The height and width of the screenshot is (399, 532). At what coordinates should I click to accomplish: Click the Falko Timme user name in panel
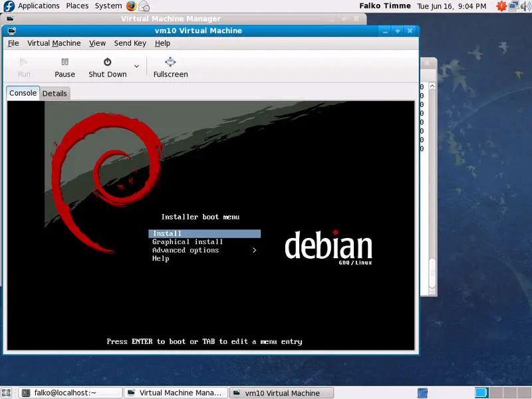tap(385, 6)
